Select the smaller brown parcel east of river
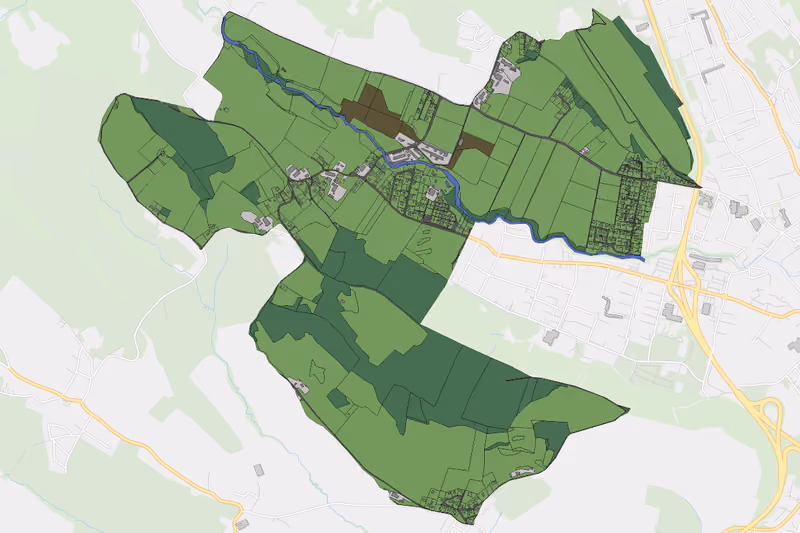This screenshot has width=800, height=533. 474,148
